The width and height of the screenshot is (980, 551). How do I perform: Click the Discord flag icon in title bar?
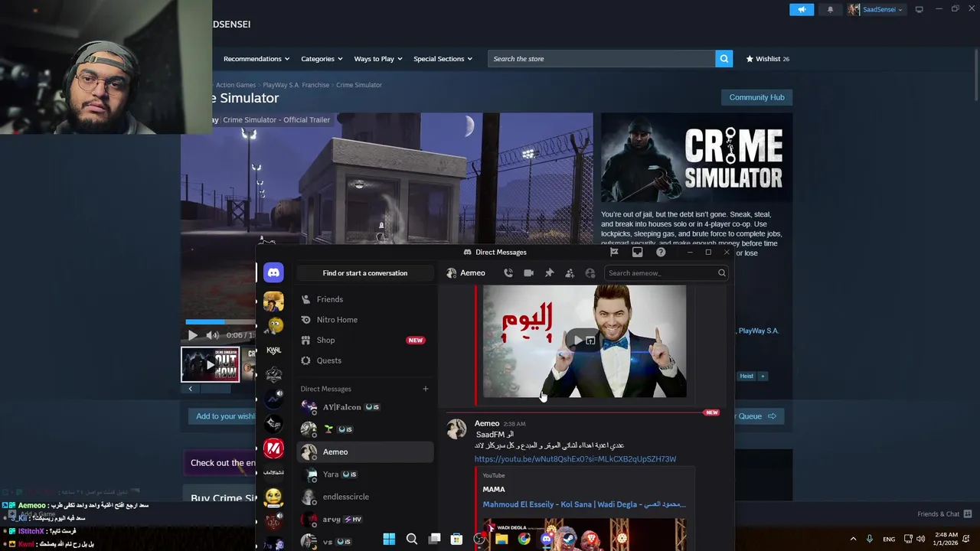pos(614,252)
